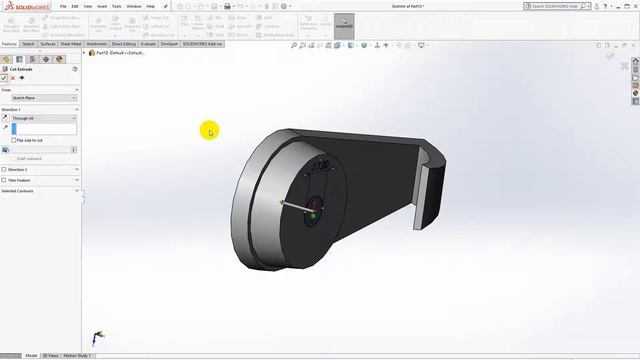The height and width of the screenshot is (360, 640).
Task: Open Cut-Extrude help question mark
Action: click(x=75, y=69)
